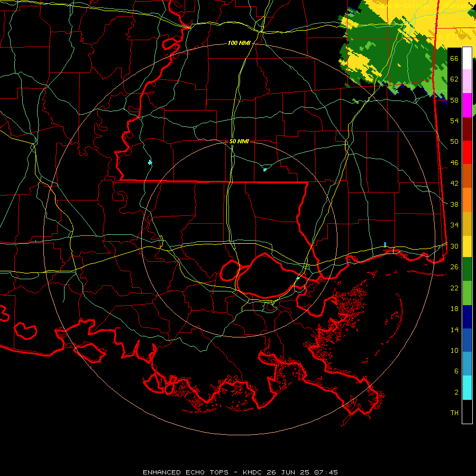Click the bright red legend swatch
Screen dimensions: 476x476
(467, 152)
